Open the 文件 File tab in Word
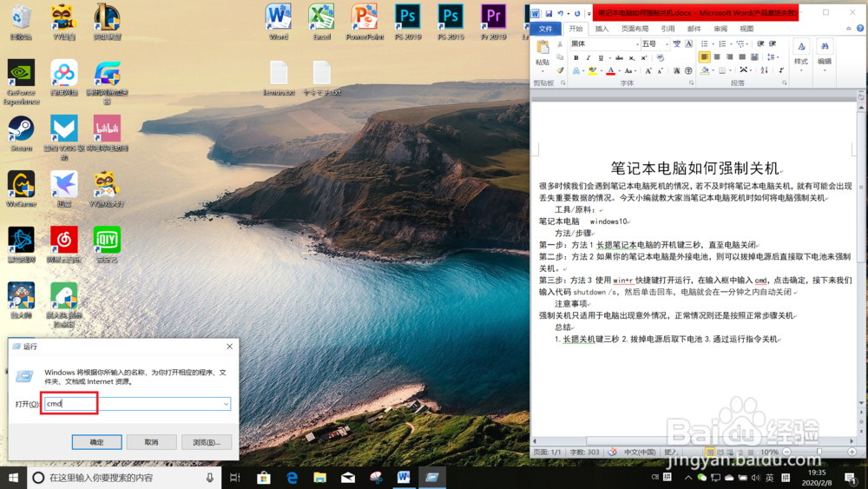868x489 pixels. pyautogui.click(x=546, y=29)
